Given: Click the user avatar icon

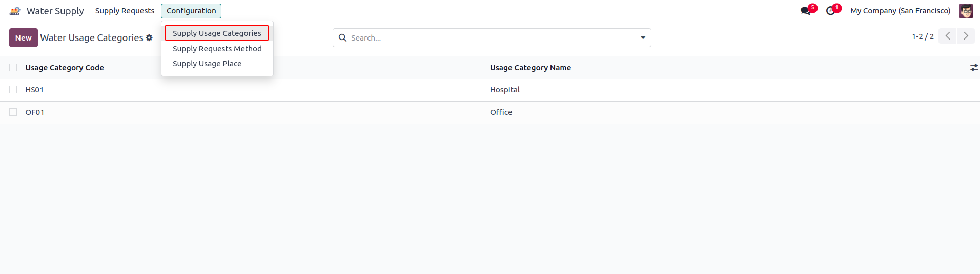Looking at the screenshot, I should [x=966, y=11].
